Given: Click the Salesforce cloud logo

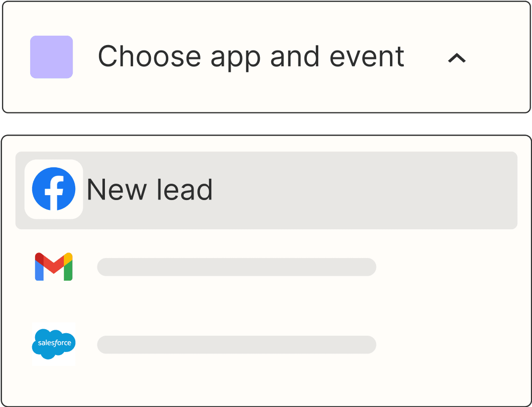Looking at the screenshot, I should (53, 344).
